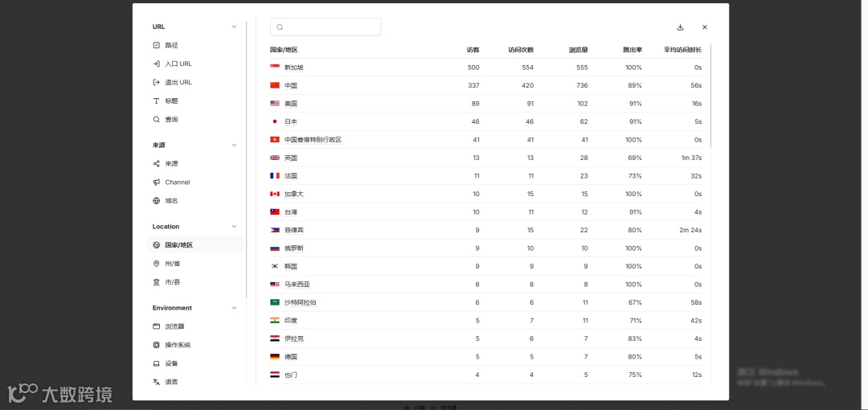Click the search input field
Viewport: 868px width, 410px height.
coord(325,27)
